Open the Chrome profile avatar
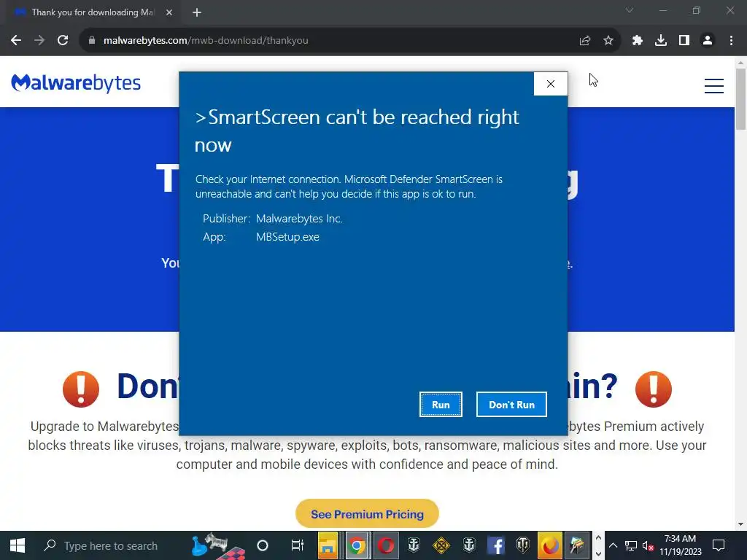The width and height of the screenshot is (747, 560). pyautogui.click(x=708, y=41)
